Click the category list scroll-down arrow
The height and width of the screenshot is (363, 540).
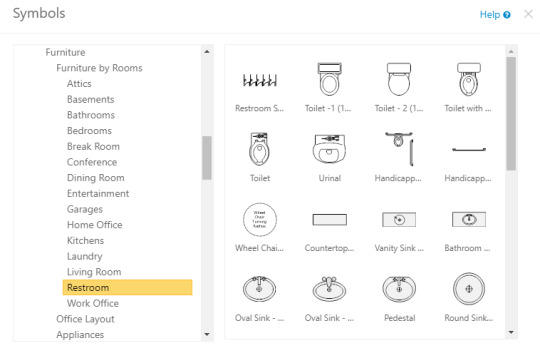(207, 334)
